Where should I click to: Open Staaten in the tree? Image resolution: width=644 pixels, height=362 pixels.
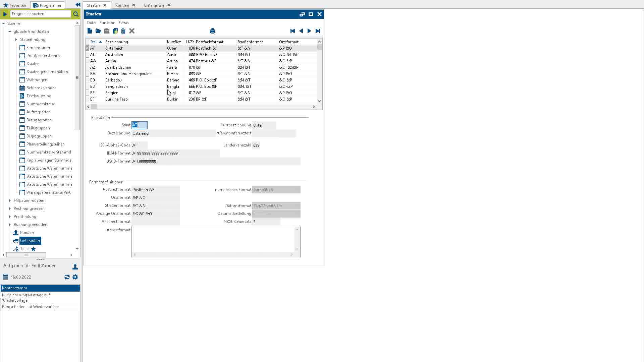33,64
